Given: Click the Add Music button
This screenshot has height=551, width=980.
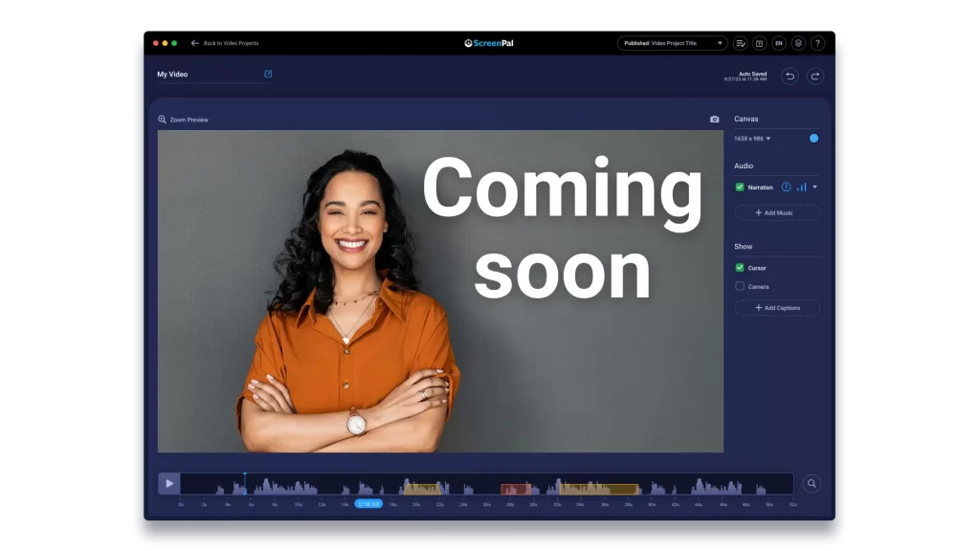Looking at the screenshot, I should click(x=777, y=213).
